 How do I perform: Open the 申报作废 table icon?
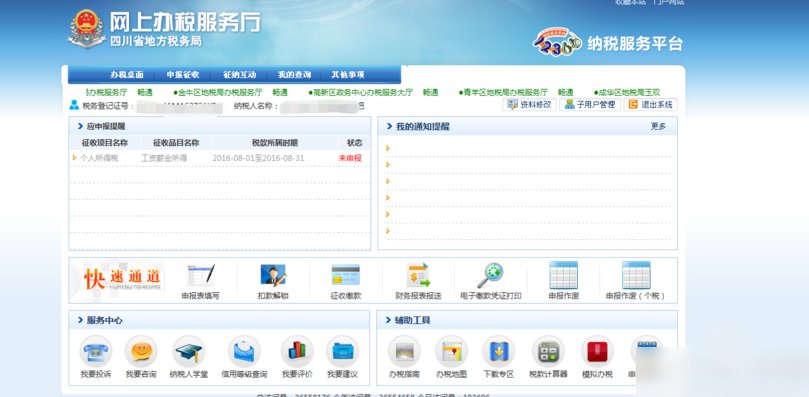pos(563,275)
